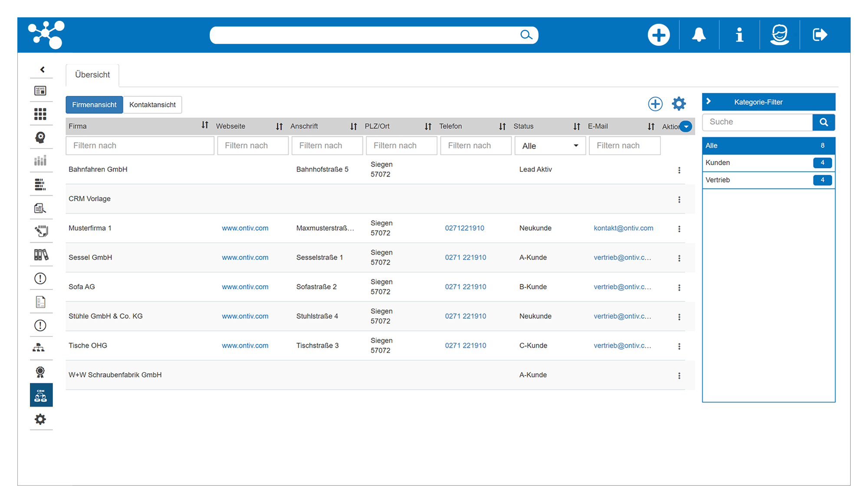Select the Firmenansicht view

[94, 105]
